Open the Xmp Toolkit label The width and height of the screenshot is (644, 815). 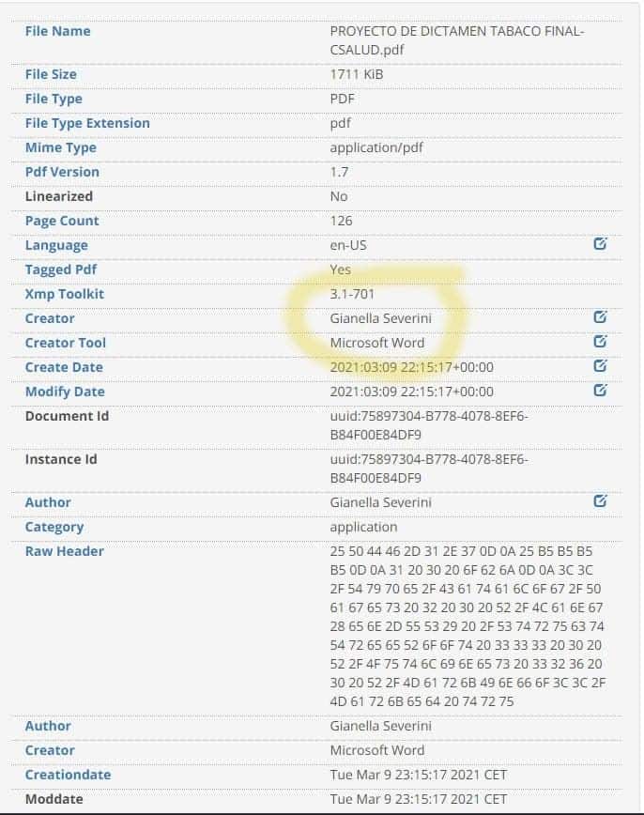pos(65,294)
